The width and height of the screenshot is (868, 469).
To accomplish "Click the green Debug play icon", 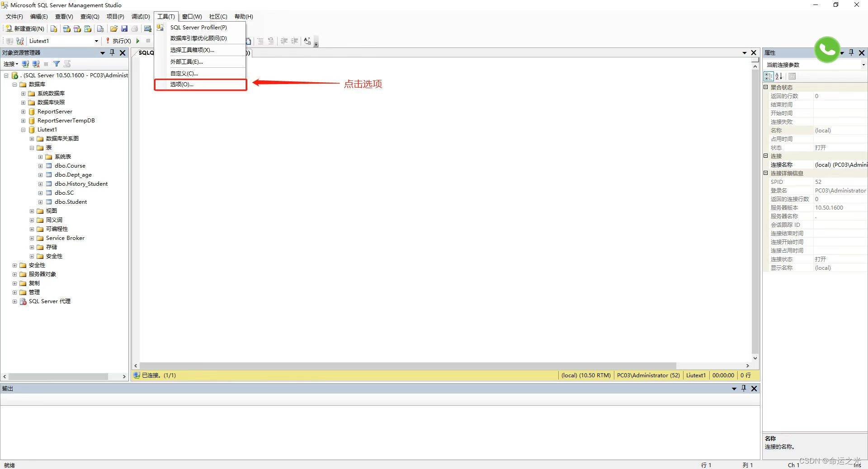I will (x=138, y=41).
